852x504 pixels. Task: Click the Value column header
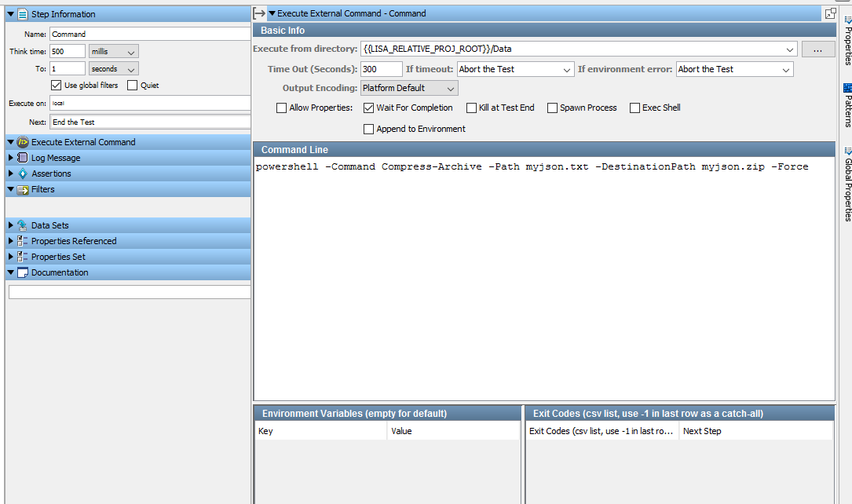coord(453,431)
